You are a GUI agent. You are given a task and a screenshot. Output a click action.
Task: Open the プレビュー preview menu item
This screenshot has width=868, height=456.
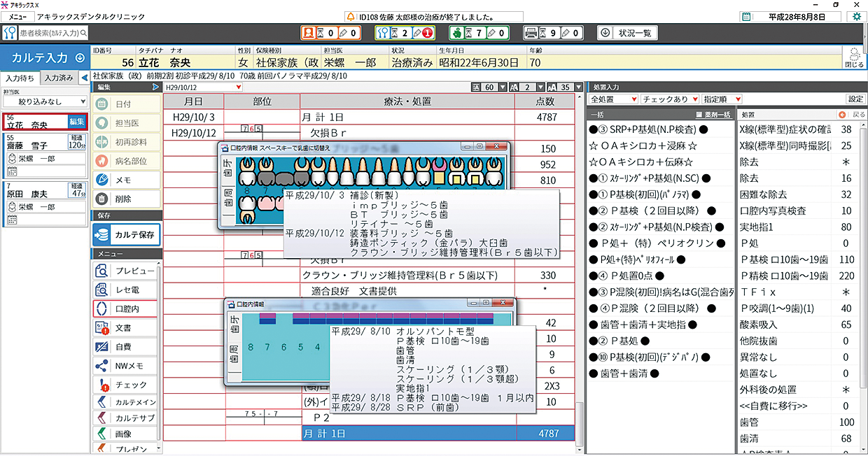click(127, 271)
